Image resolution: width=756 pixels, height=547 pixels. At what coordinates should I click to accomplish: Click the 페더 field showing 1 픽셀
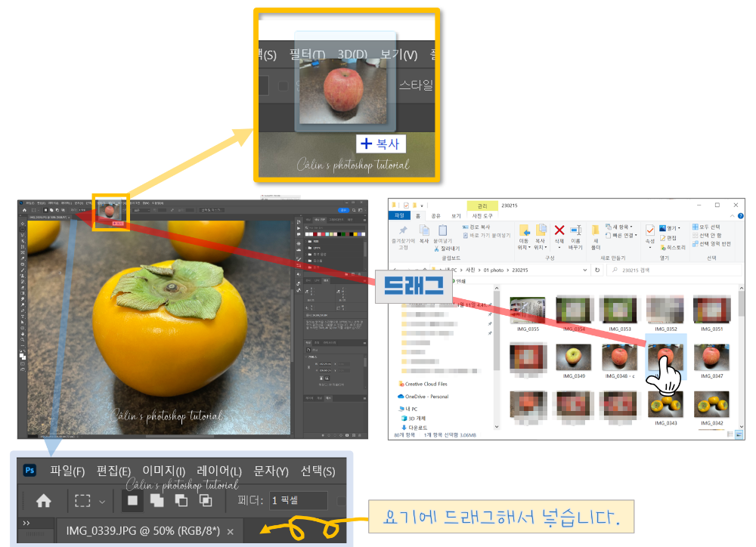click(x=298, y=501)
